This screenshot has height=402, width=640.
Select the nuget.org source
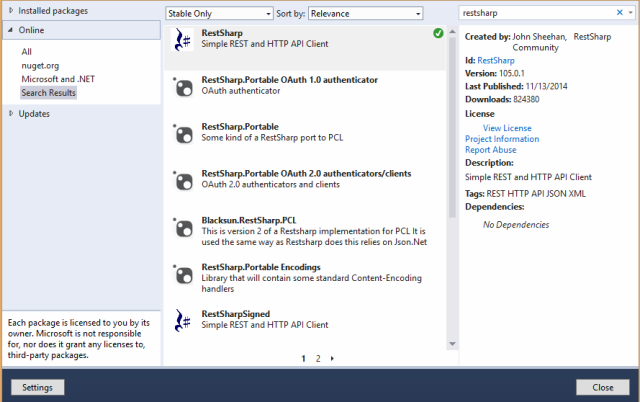click(x=40, y=66)
